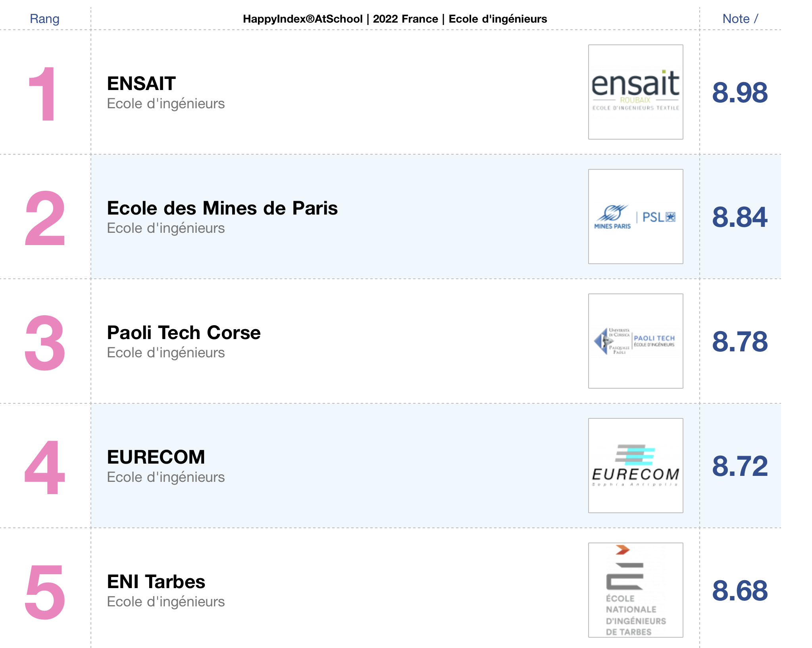Click the ENI Tarbes school logo
Screen dimensions: 812x648
pos(635,590)
